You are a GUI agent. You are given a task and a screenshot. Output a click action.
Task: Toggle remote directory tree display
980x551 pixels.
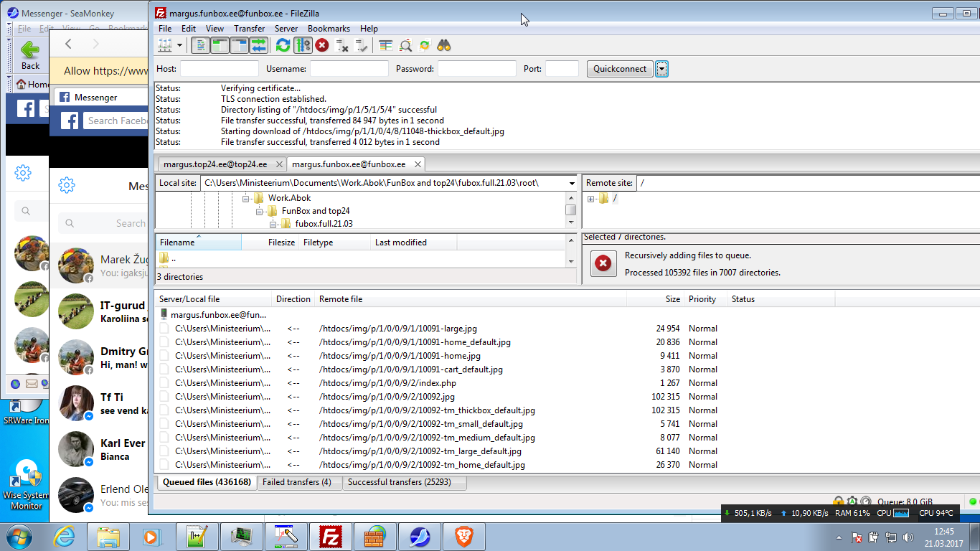coord(239,45)
